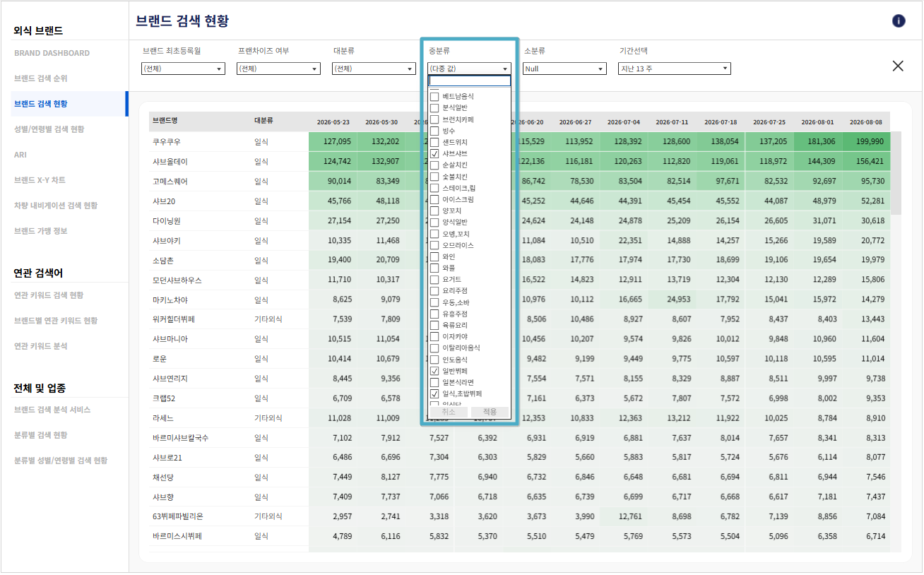Click the 채선당 brand name
The height and width of the screenshot is (575, 924).
tap(163, 478)
